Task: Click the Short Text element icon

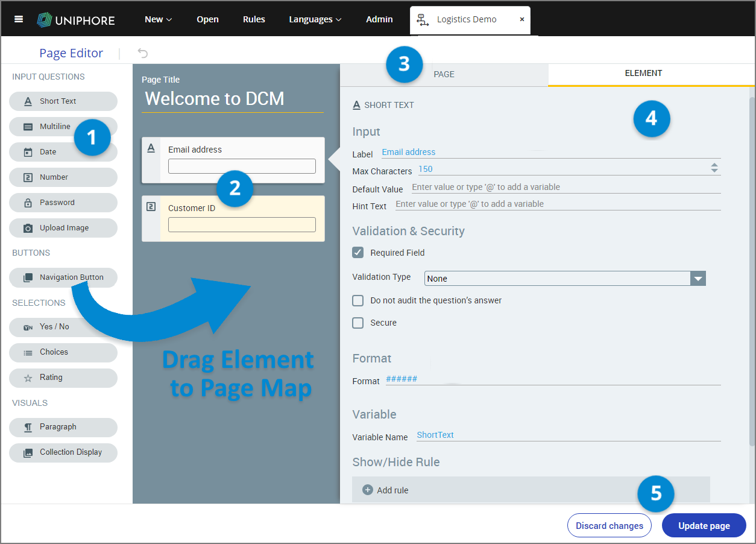Action: click(28, 101)
